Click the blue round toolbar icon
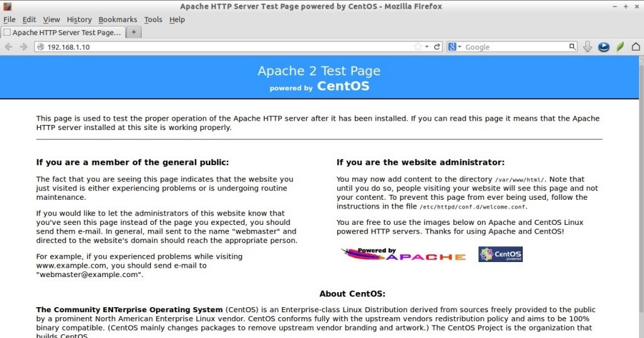This screenshot has width=644, height=338. pos(603,46)
